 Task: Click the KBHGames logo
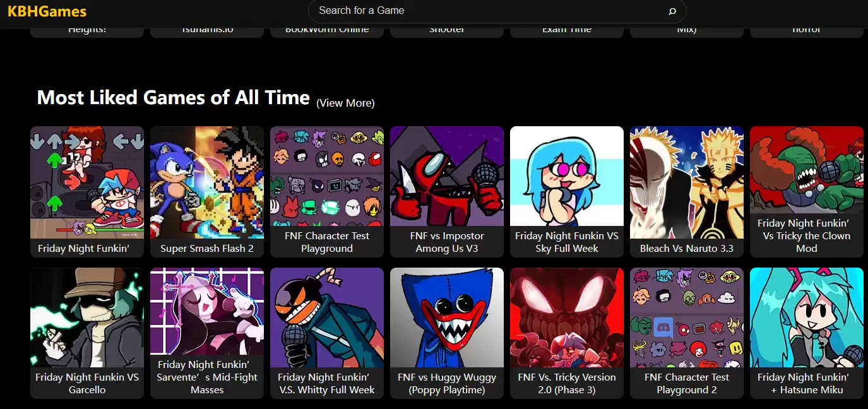click(47, 11)
